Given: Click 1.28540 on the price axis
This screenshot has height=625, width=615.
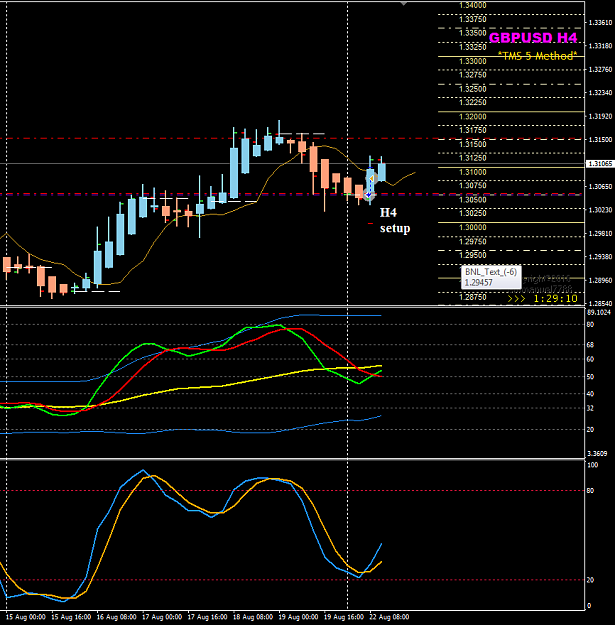Looking at the screenshot, I should pyautogui.click(x=600, y=304).
